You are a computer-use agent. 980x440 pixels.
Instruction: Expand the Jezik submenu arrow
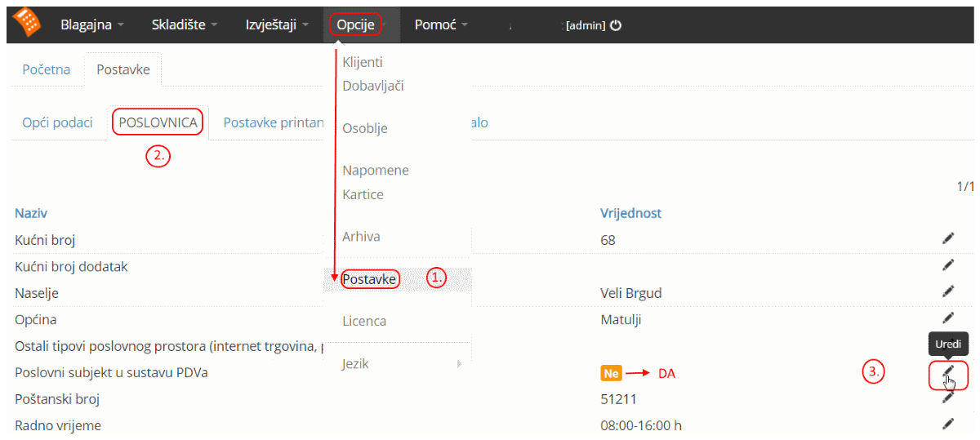(460, 363)
